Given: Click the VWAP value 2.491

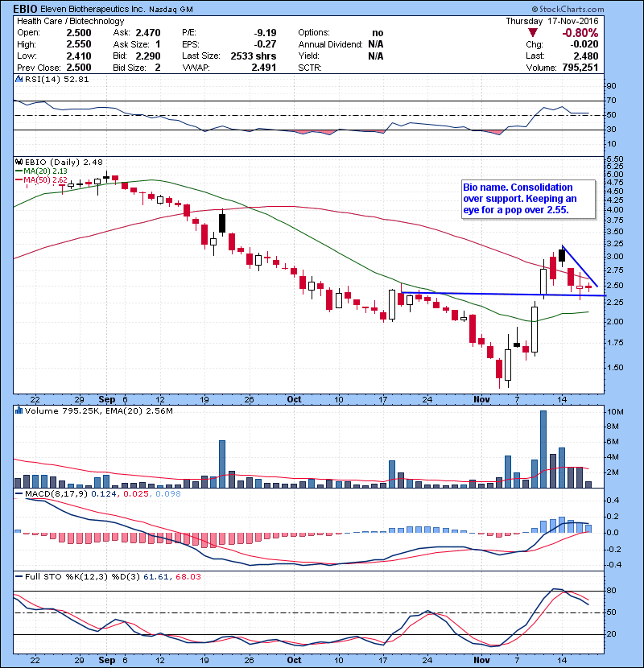Looking at the screenshot, I should point(264,68).
